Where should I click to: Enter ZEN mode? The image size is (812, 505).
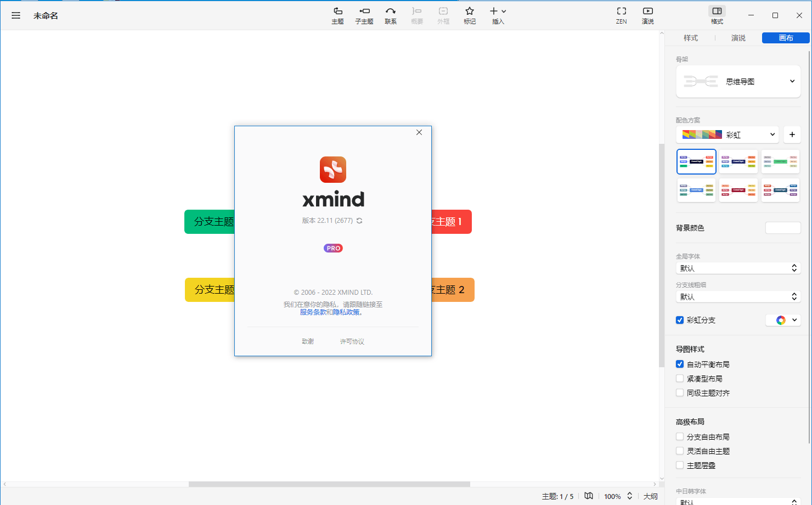(621, 15)
